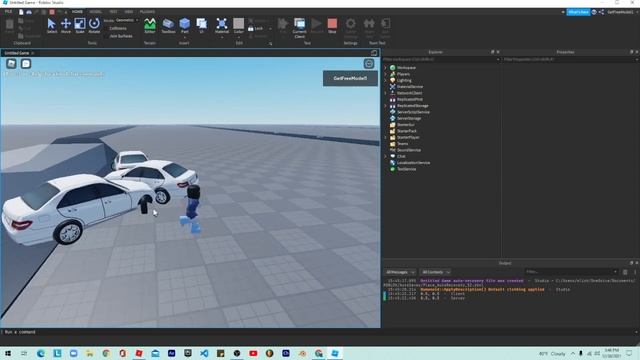The image size is (640, 360).
Task: Select ServerScriptService in the Explorer
Action: (413, 112)
